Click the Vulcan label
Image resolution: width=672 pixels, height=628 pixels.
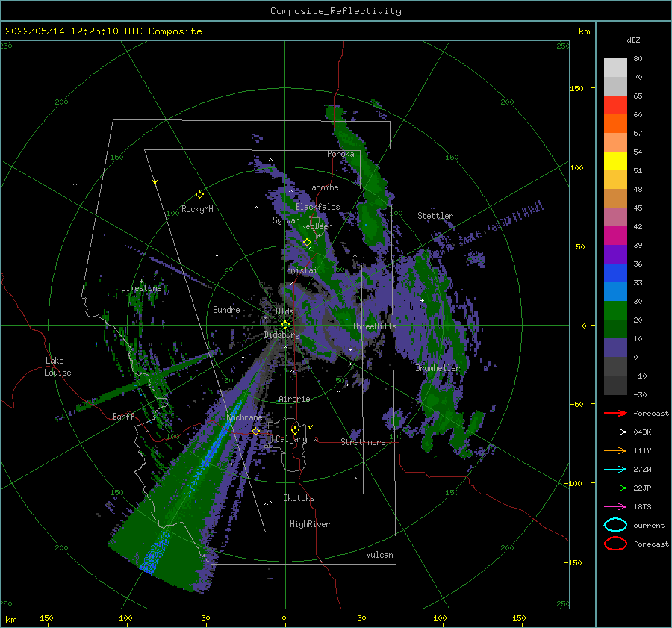point(380,555)
